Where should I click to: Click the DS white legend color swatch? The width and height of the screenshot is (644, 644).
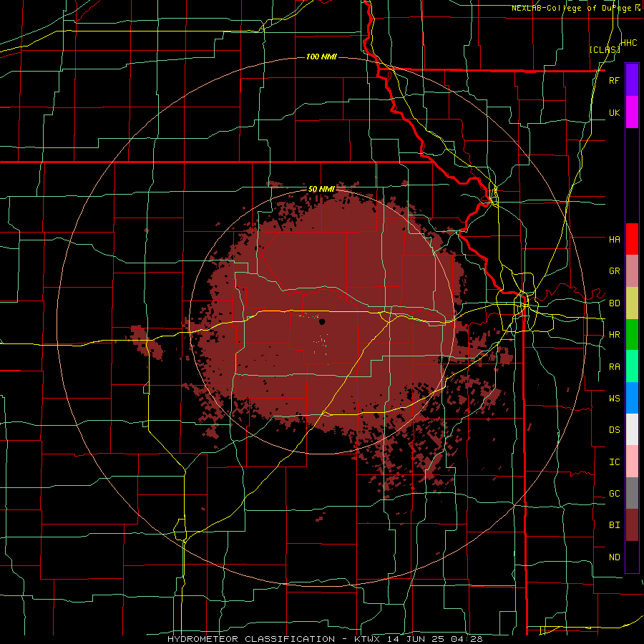632,429
